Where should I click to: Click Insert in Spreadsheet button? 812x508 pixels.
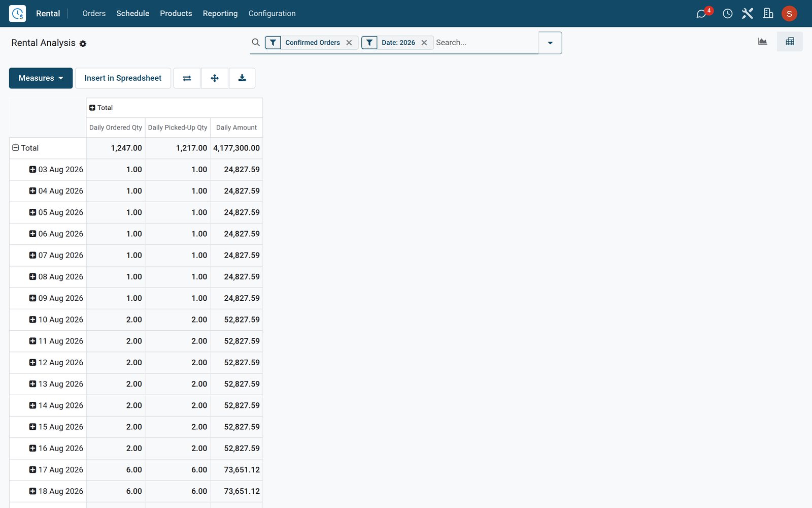[123, 78]
